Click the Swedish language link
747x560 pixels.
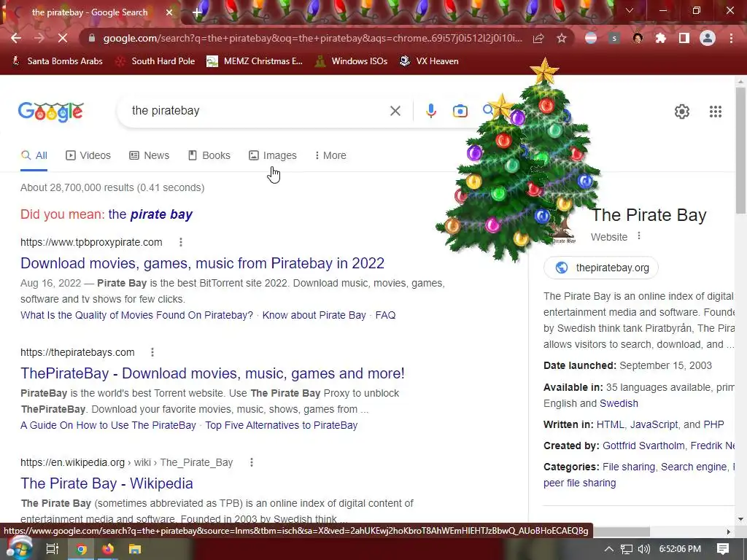click(x=619, y=403)
